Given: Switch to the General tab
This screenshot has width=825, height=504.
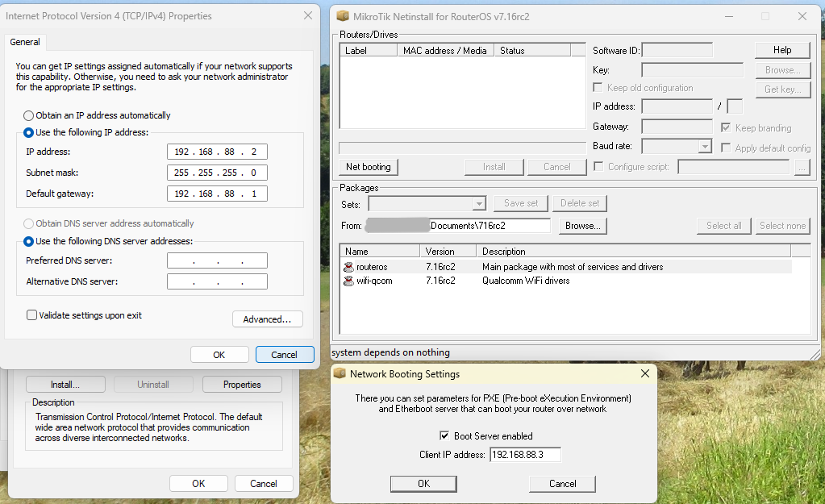Looking at the screenshot, I should [x=25, y=42].
